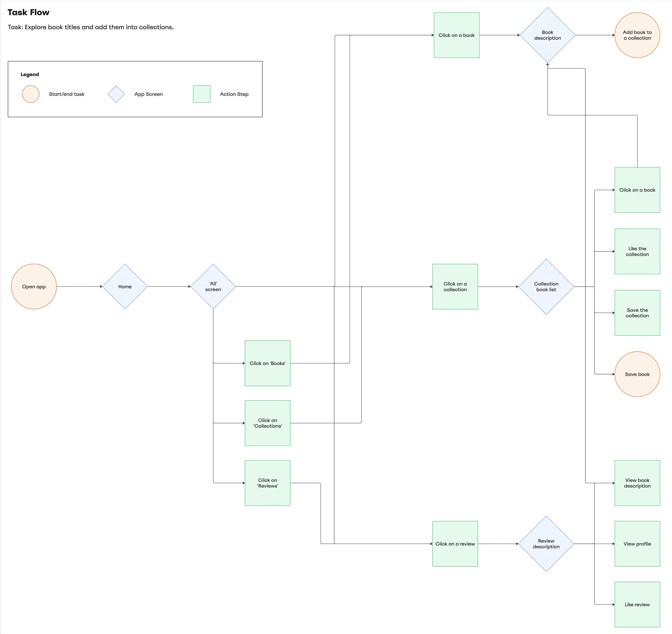This screenshot has width=672, height=634.
Task: Select the 'Like the collection' box
Action: [637, 251]
